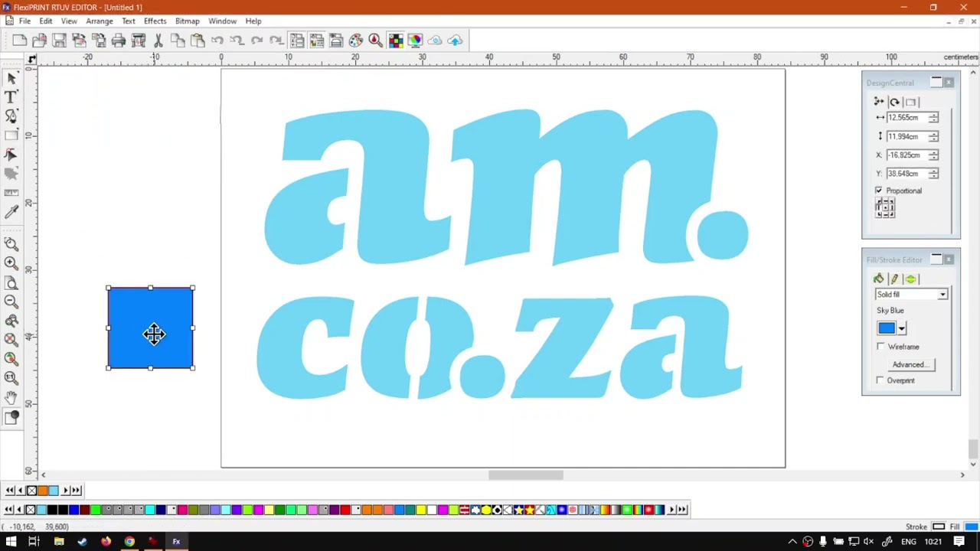This screenshot has width=980, height=551.
Task: Toggle the Stroke indicator in status bar
Action: pos(939,527)
